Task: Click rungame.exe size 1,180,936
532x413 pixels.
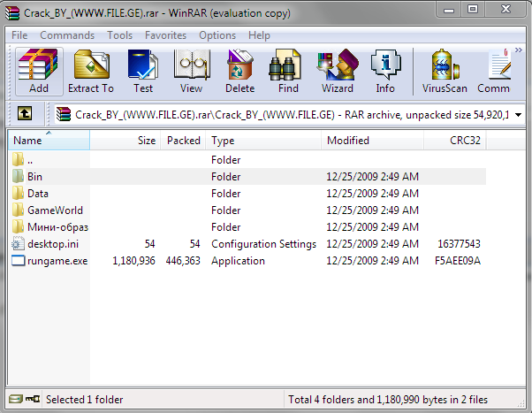Action: point(133,261)
